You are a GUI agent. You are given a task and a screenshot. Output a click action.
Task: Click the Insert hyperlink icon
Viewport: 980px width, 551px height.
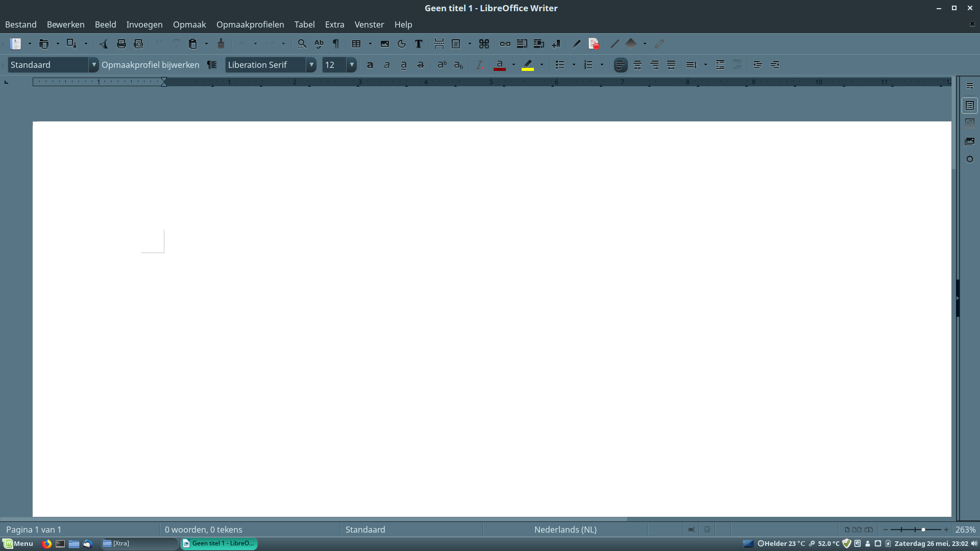click(505, 44)
